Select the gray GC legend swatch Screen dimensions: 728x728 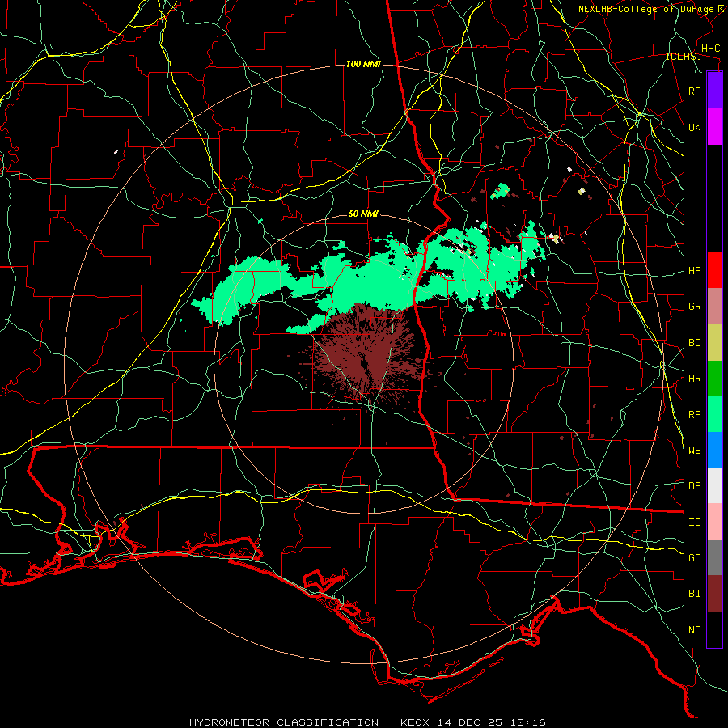pyautogui.click(x=714, y=557)
